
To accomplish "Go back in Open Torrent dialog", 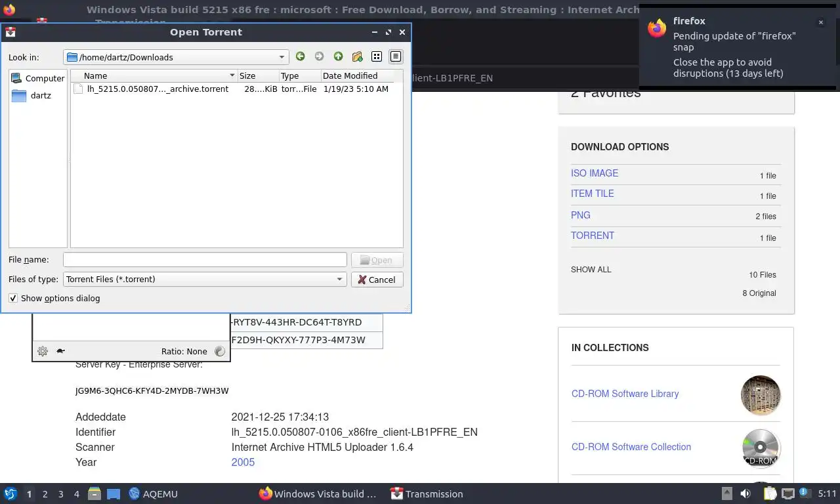I will (x=300, y=56).
